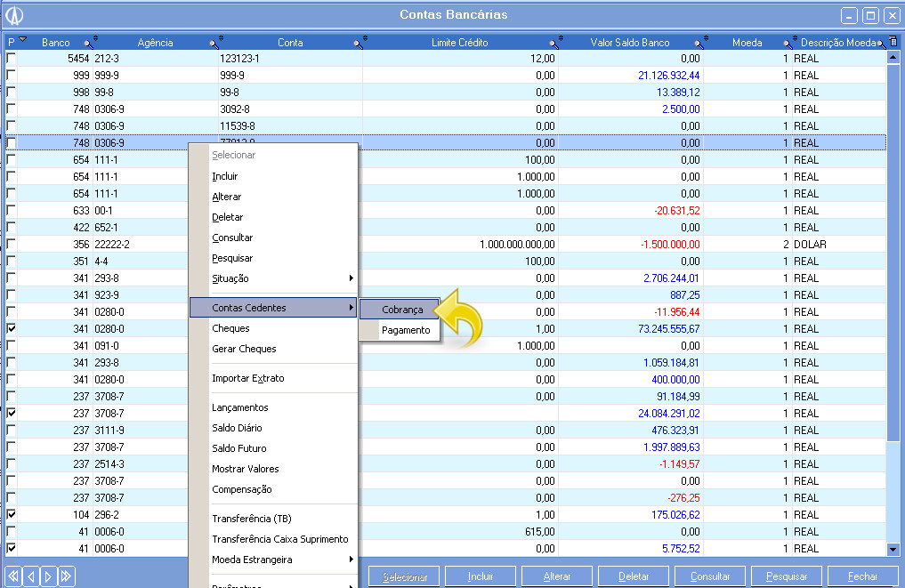Click the Deletar button in the footer bar
Screen dimensions: 905x588
[x=634, y=576]
